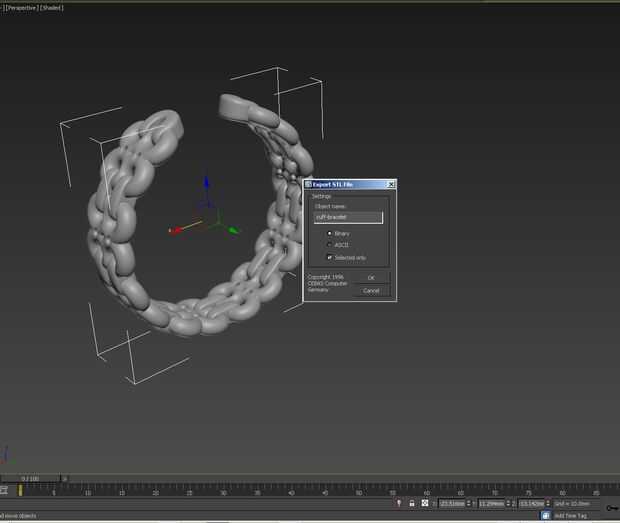Image resolution: width=620 pixels, height=523 pixels.
Task: Click the isolate selection lightbulb icon
Action: (x=399, y=503)
